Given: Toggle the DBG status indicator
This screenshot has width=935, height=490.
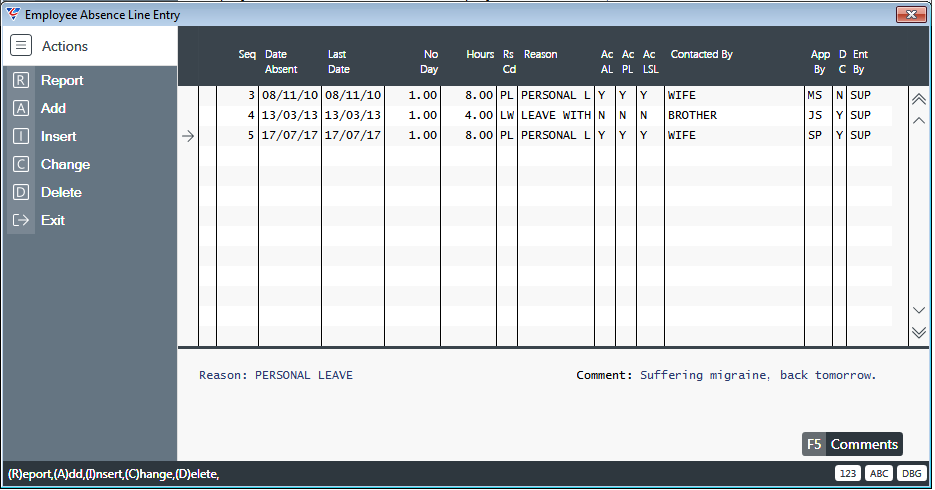Looking at the screenshot, I should [911, 473].
